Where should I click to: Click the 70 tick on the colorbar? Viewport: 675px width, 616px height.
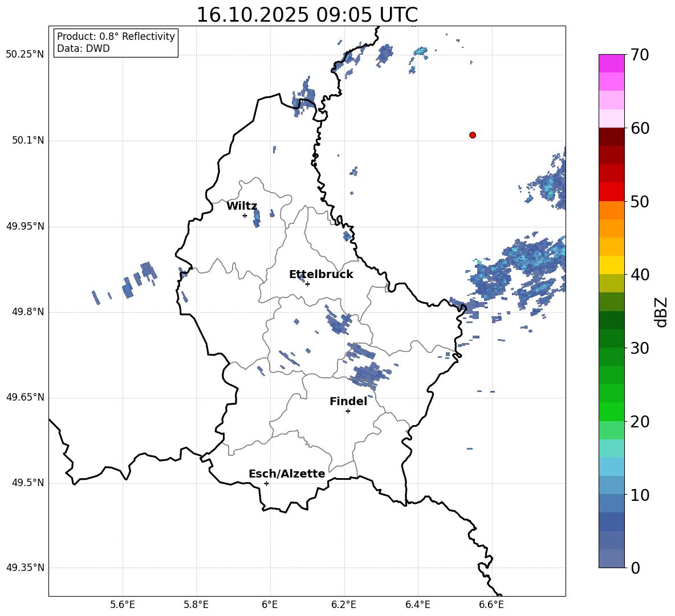coord(640,55)
